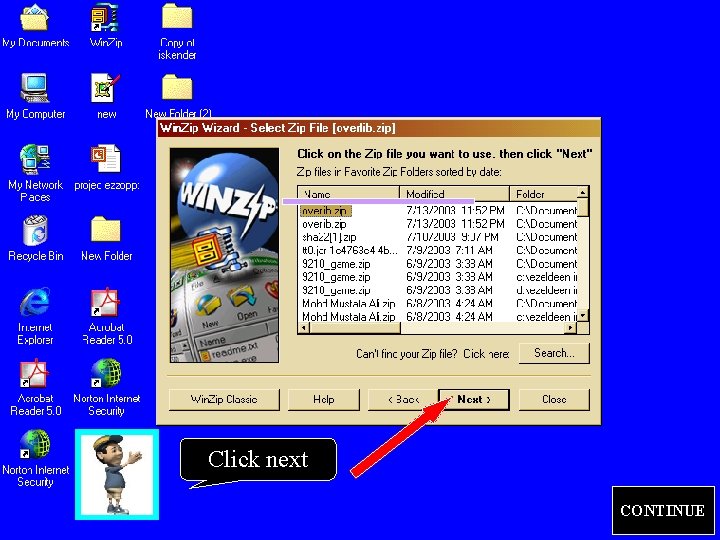Click the Search... button
720x540 pixels.
(x=554, y=353)
